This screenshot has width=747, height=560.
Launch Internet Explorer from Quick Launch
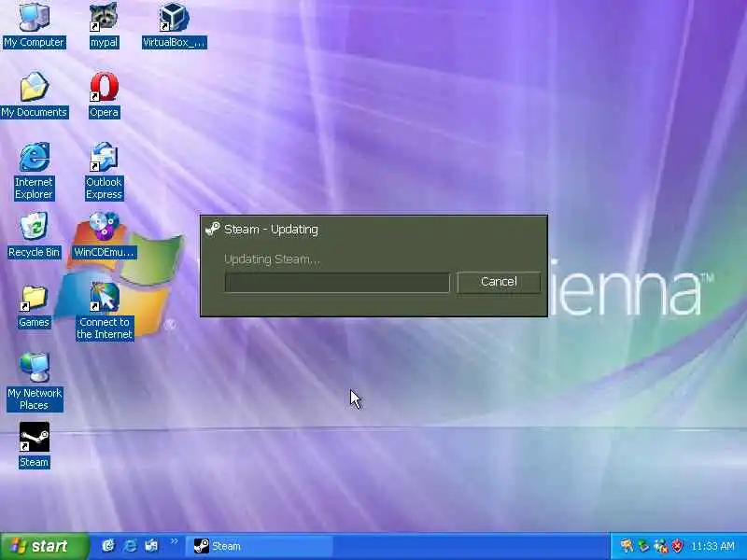tap(130, 546)
